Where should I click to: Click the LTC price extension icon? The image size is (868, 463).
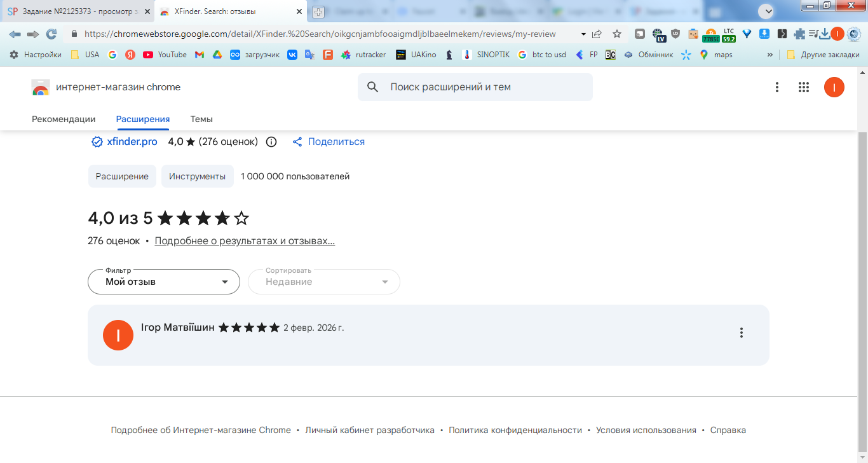click(729, 35)
